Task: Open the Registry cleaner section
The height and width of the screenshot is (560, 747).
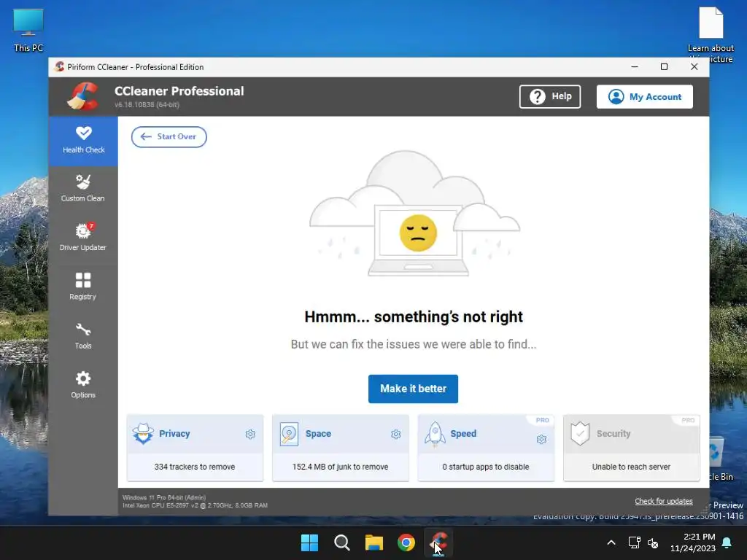Action: [x=83, y=286]
